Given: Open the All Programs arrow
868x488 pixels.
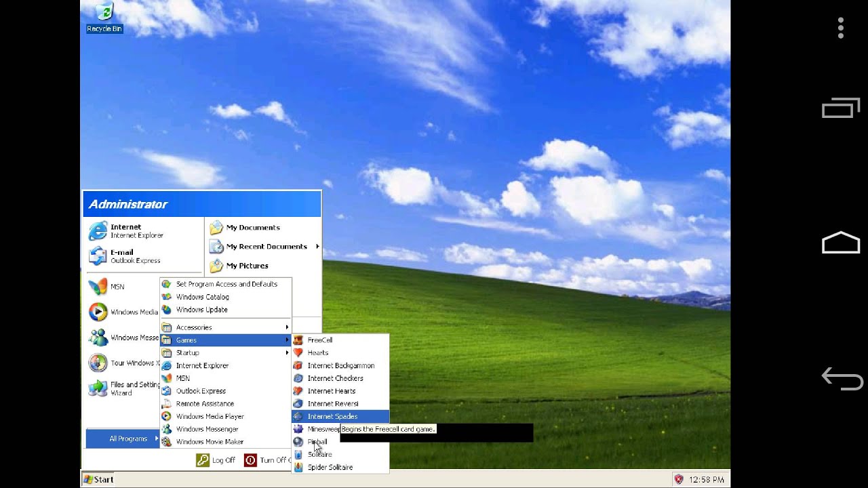Looking at the screenshot, I should (156, 439).
